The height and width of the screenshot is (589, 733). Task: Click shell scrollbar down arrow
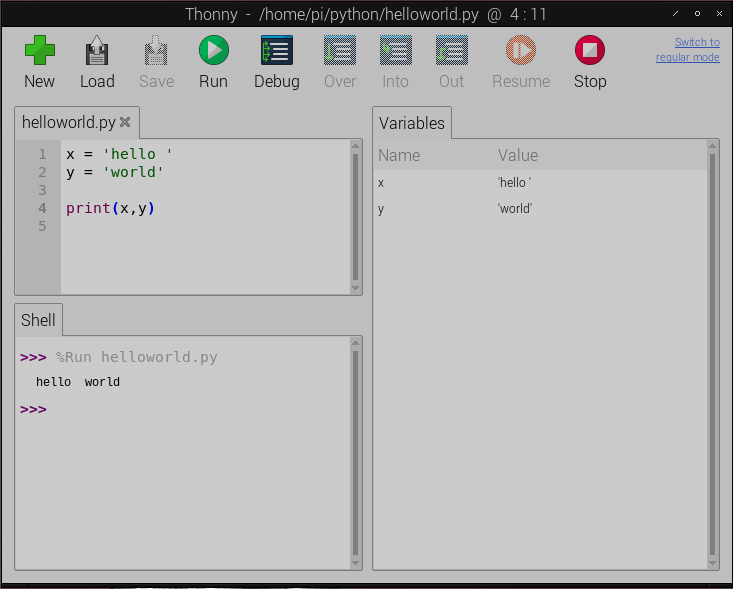[355, 563]
